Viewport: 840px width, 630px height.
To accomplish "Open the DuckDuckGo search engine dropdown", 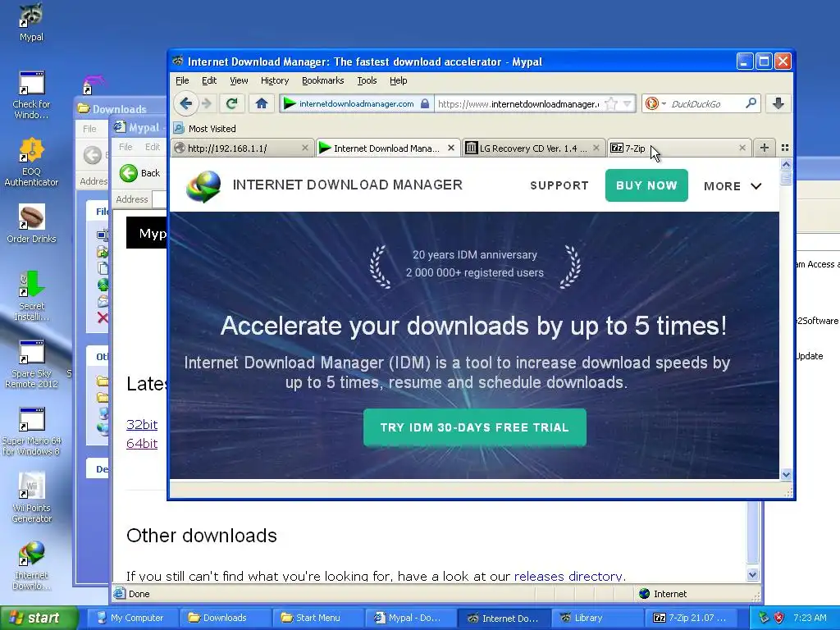I will tap(664, 103).
